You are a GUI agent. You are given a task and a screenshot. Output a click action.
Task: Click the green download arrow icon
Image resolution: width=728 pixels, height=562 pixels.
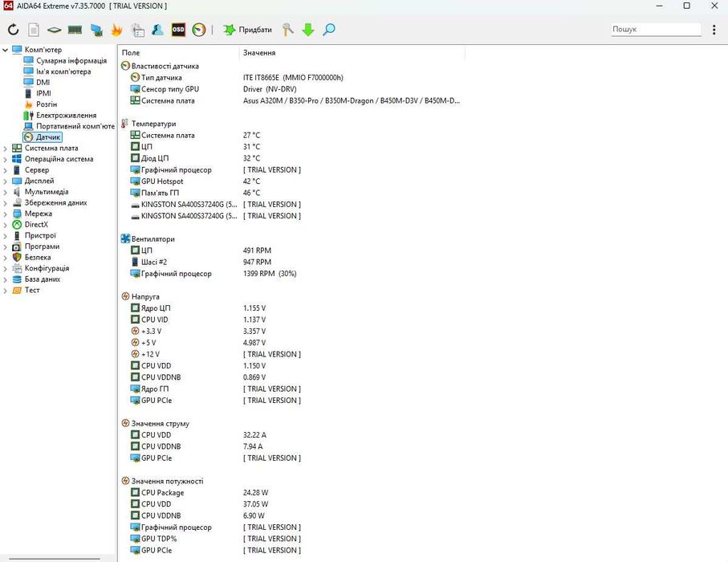coord(308,30)
